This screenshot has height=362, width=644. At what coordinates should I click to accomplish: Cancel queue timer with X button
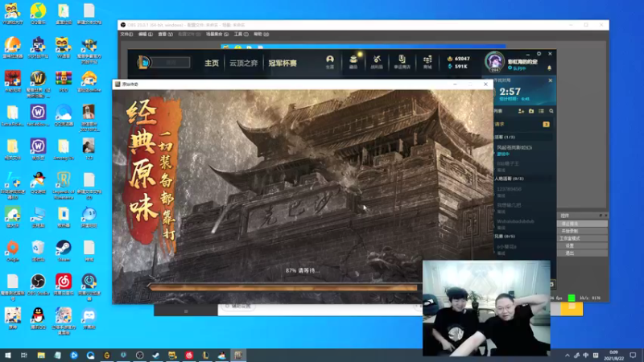pos(551,80)
